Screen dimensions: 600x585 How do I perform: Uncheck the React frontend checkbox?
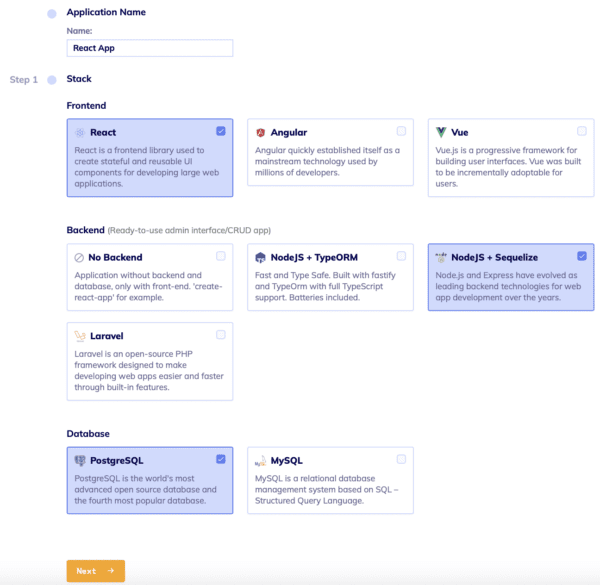[x=220, y=131]
